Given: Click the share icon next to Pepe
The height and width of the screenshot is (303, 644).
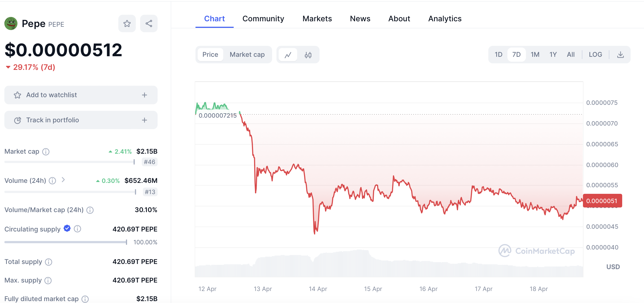Looking at the screenshot, I should click(149, 24).
